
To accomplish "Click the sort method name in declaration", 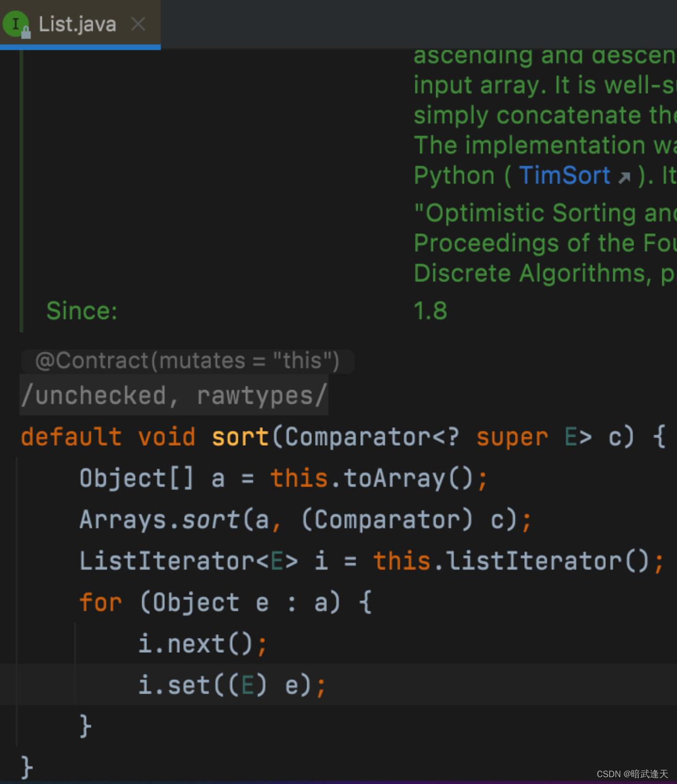I will [x=240, y=437].
